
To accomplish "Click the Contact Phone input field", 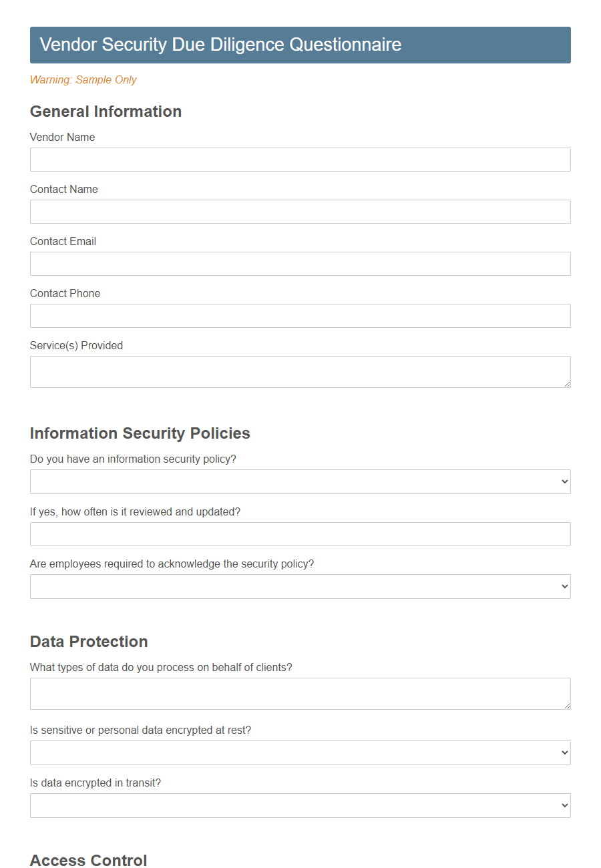I will 300,316.
